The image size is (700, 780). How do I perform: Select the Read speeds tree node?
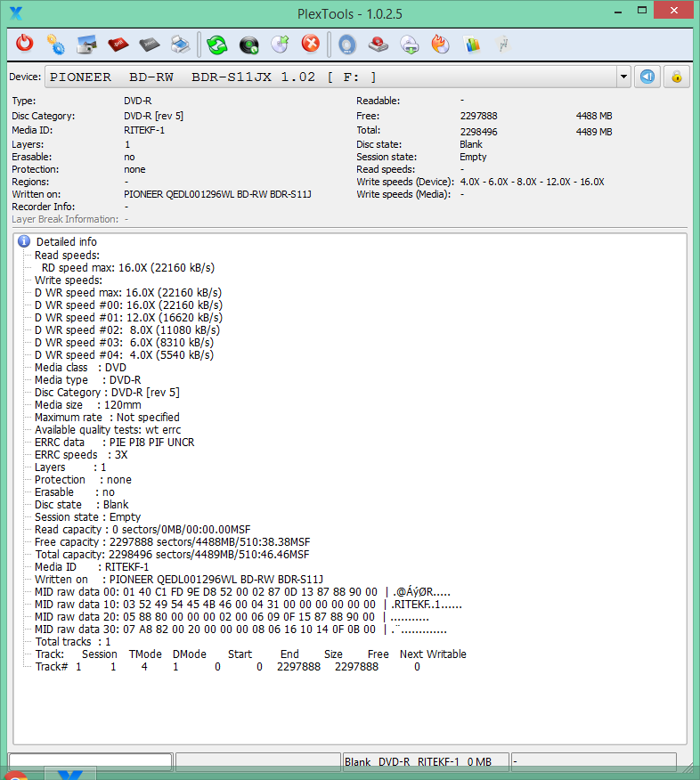pyautogui.click(x=67, y=256)
